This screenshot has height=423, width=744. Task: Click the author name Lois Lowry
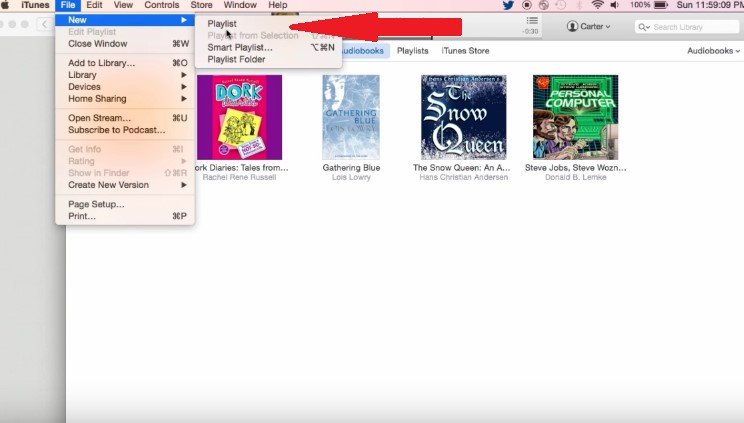(x=351, y=178)
